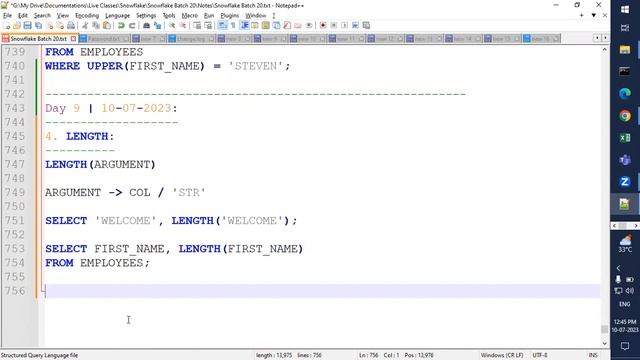The width and height of the screenshot is (640, 360).
Task: Close the Snowflake Batch 20.txt tab
Action: pyautogui.click(x=73, y=38)
